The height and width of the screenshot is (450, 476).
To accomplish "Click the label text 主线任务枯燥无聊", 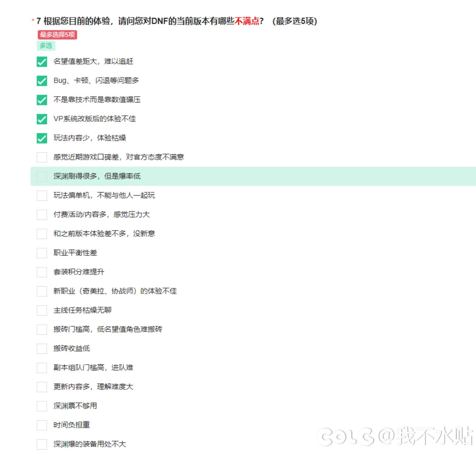I will [x=82, y=310].
